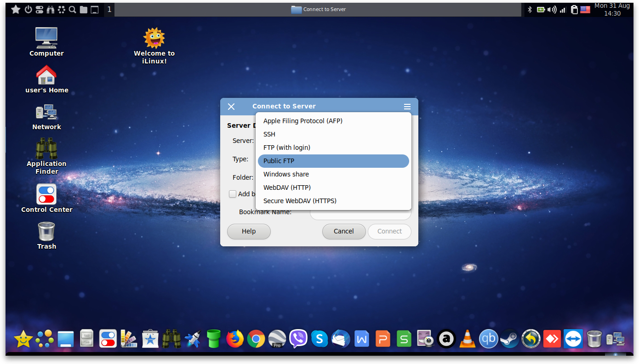Cancel the Connect to Server dialog

[x=344, y=231]
